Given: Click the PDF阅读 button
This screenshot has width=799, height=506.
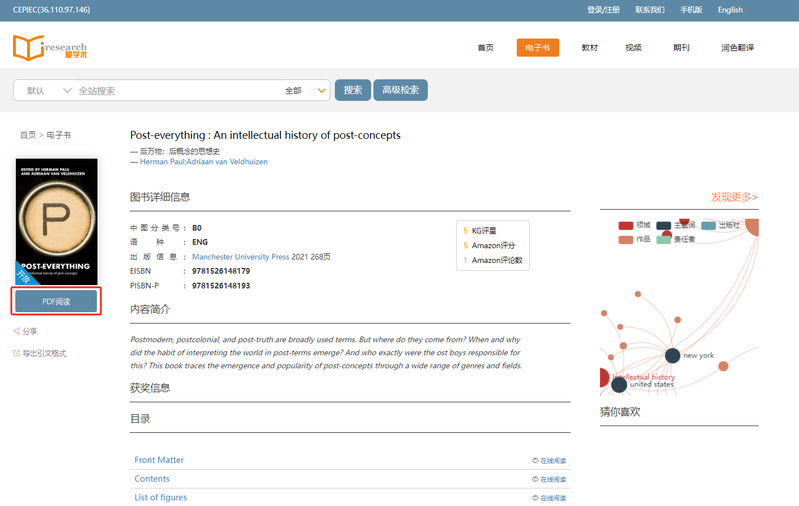Looking at the screenshot, I should click(x=56, y=301).
